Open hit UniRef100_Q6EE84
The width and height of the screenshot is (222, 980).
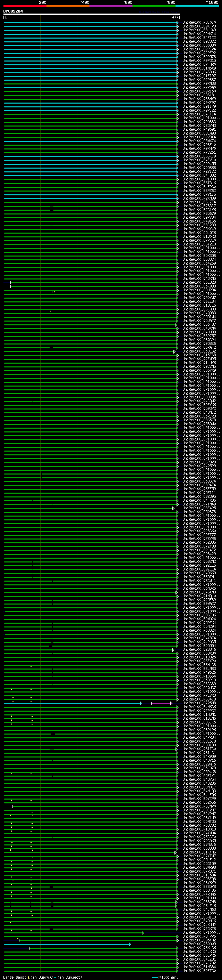[199, 302]
